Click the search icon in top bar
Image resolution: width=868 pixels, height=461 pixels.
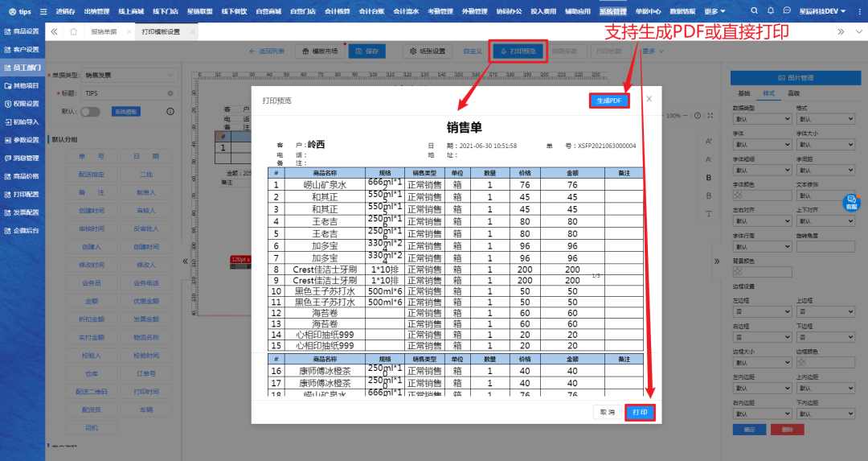click(755, 11)
